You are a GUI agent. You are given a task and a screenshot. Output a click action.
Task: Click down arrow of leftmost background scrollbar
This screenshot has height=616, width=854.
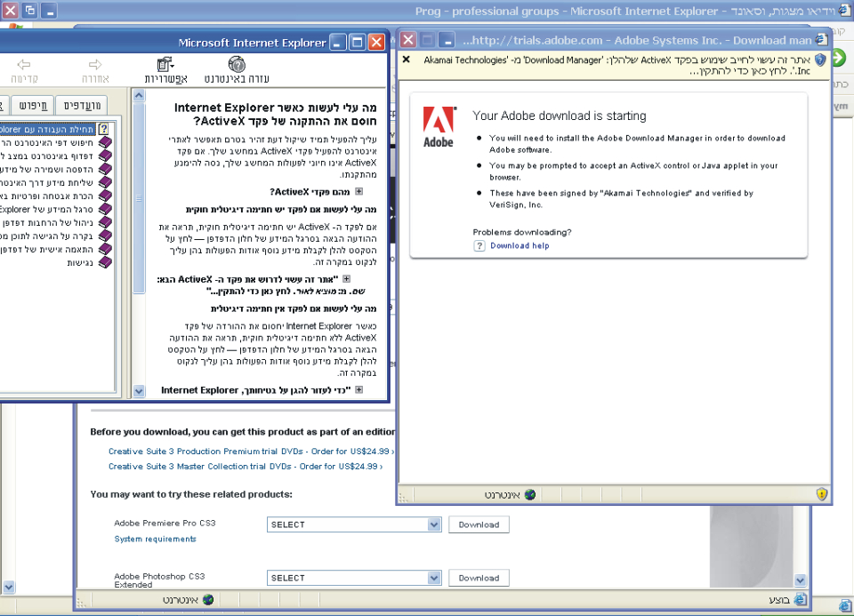(8, 587)
